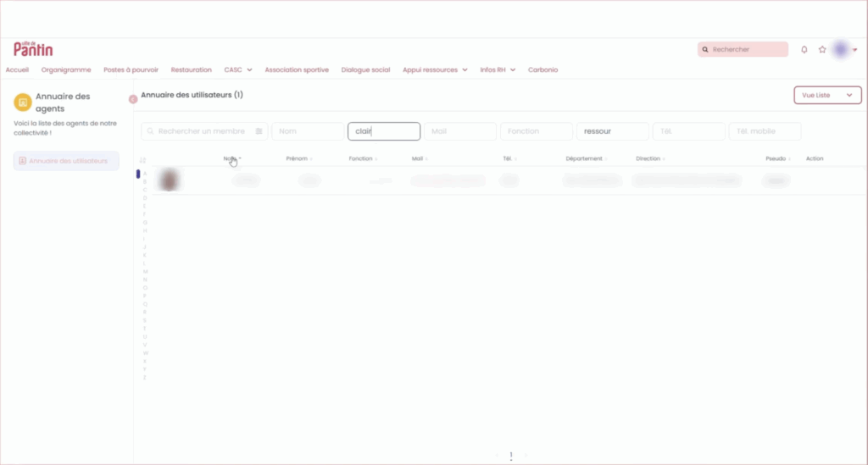This screenshot has height=465, width=868.
Task: Collapse the sidebar with the arrow button
Action: tap(132, 99)
